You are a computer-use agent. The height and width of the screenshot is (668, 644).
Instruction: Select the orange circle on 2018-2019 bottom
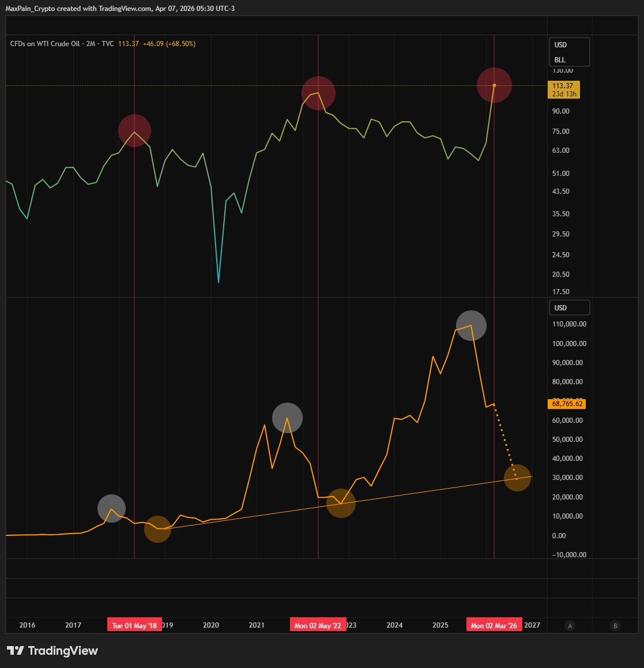157,529
